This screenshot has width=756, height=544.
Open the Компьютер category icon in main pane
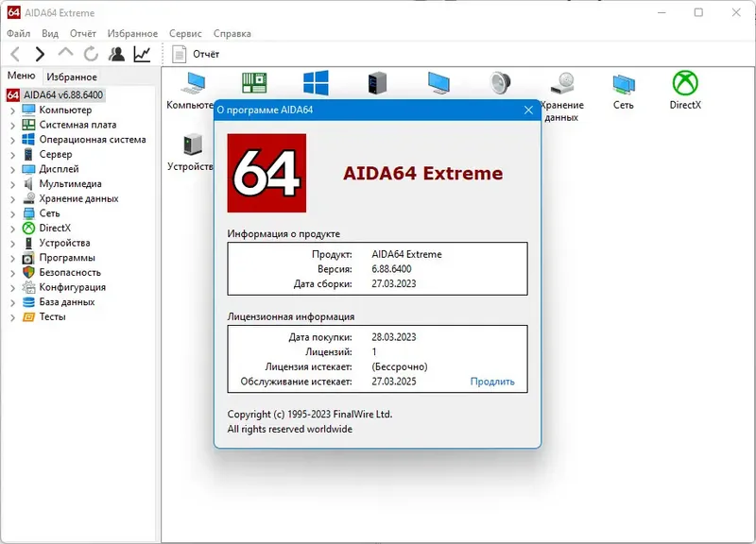coord(194,82)
